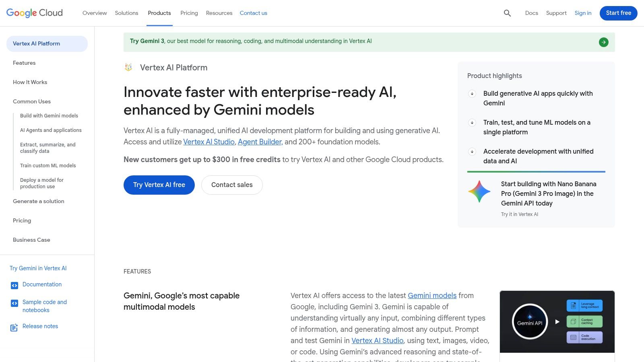Open the Docs link
Image resolution: width=644 pixels, height=362 pixels.
(x=531, y=13)
